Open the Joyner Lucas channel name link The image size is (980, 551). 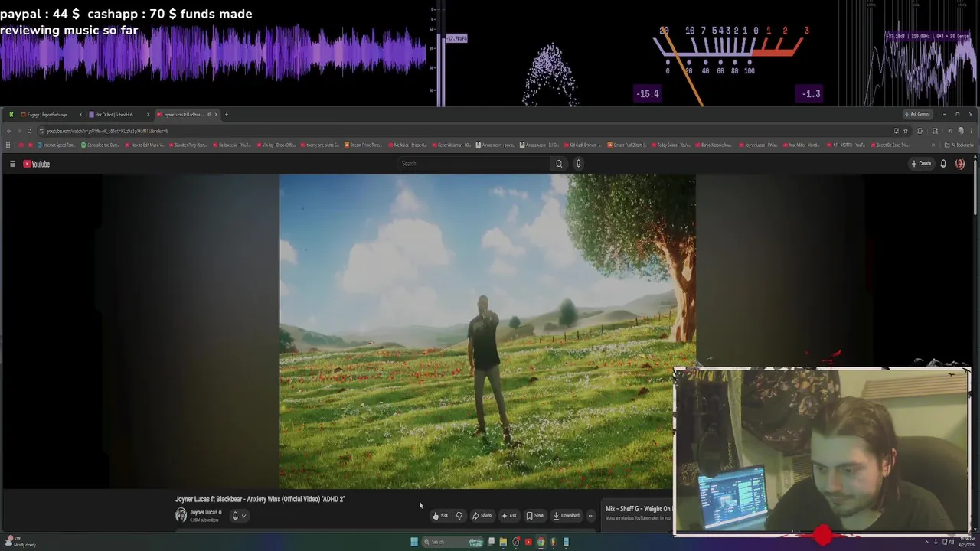coord(204,513)
